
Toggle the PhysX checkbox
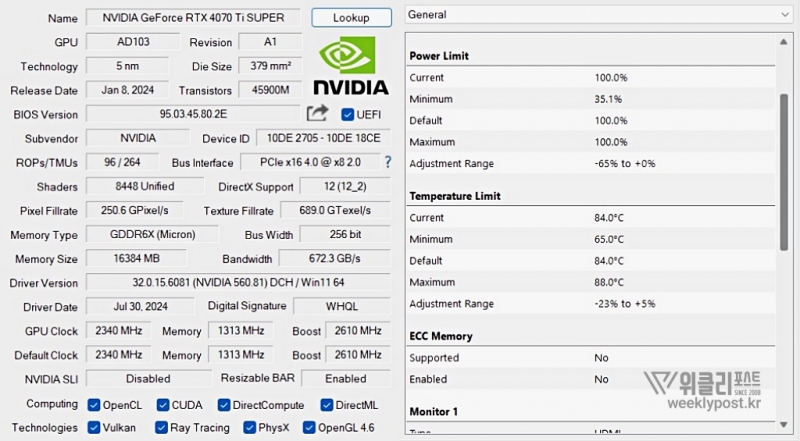pyautogui.click(x=249, y=428)
